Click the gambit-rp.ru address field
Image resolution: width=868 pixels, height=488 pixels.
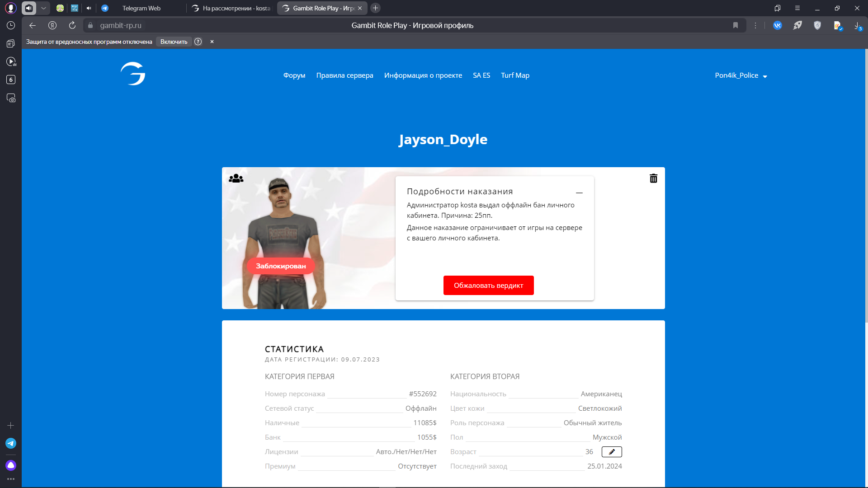(x=121, y=25)
